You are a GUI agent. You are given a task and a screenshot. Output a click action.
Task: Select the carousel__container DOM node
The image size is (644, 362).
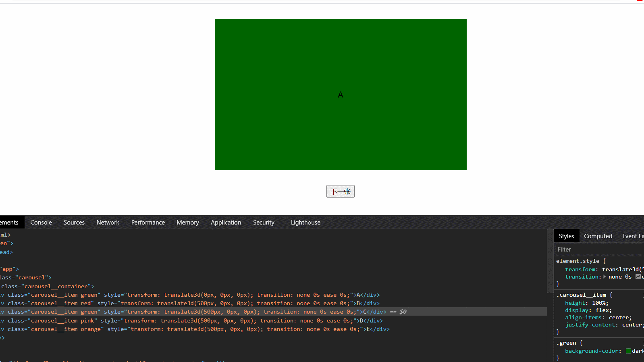(273, 287)
